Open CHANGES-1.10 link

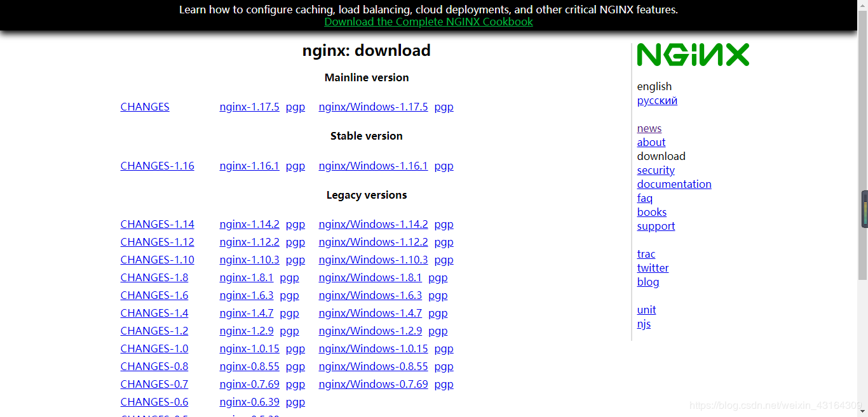158,260
